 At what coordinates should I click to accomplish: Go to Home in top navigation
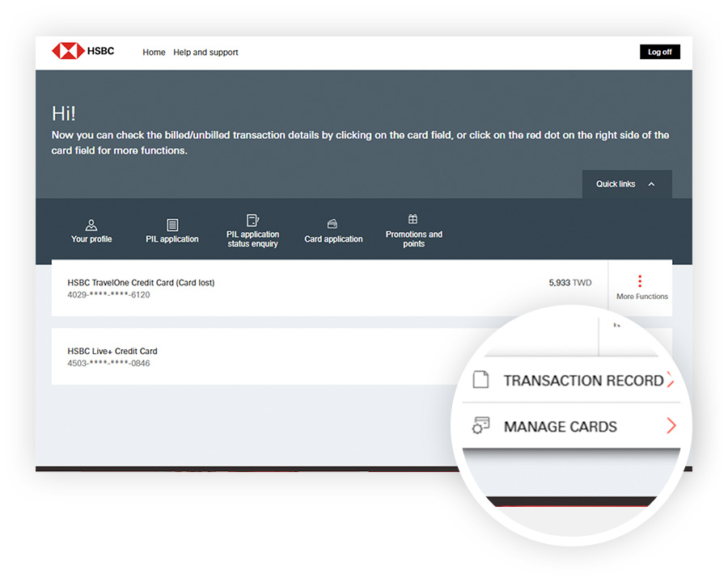pos(154,53)
